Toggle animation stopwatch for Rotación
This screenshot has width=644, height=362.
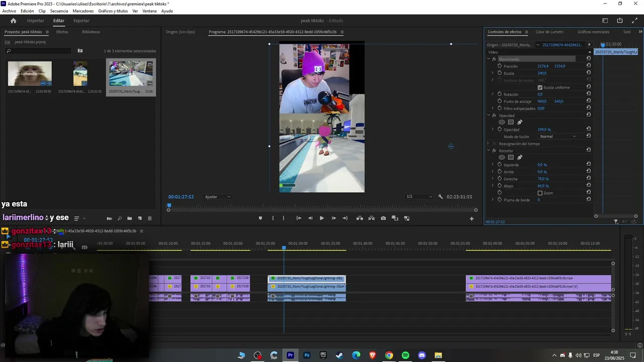click(500, 94)
